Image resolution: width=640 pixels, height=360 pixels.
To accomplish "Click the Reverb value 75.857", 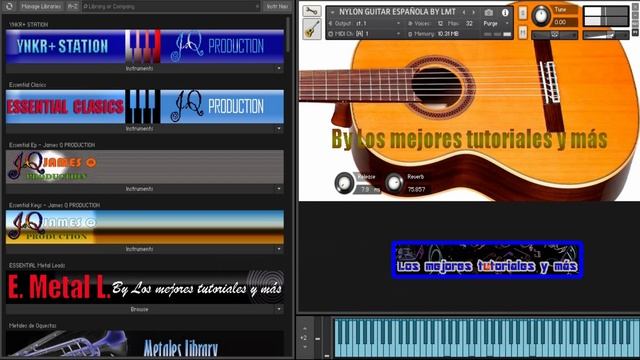I will point(416,189).
